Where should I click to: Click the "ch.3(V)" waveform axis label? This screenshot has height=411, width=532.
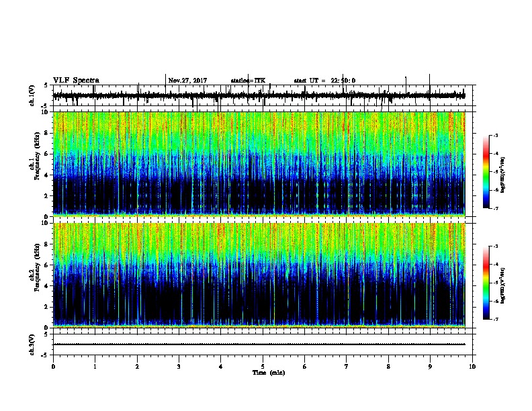(32, 345)
